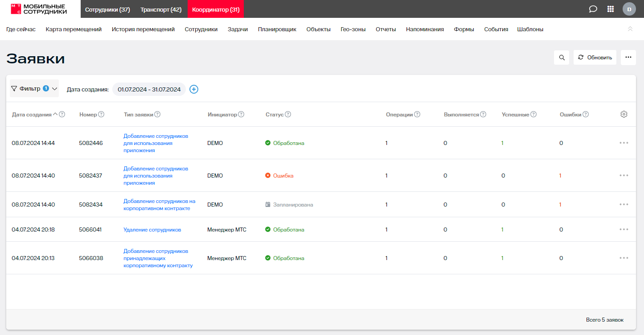Open the chat messages icon
The image size is (644, 335).
tap(593, 9)
